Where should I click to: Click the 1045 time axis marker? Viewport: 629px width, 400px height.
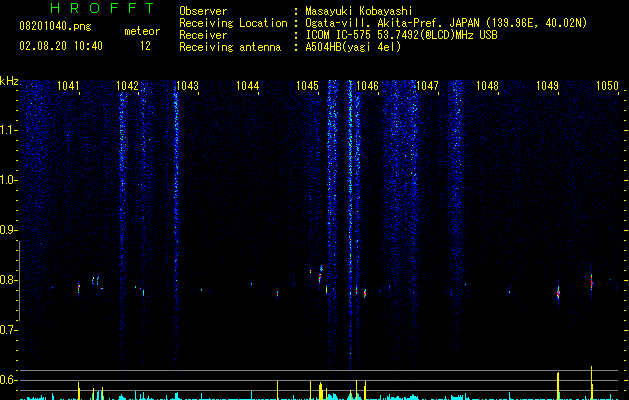[307, 86]
